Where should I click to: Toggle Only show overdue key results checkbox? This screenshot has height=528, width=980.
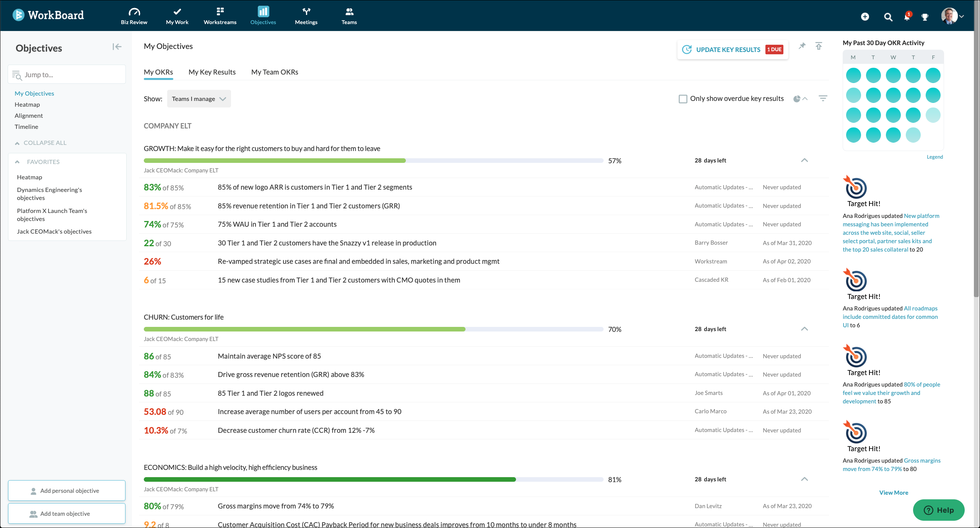click(683, 99)
